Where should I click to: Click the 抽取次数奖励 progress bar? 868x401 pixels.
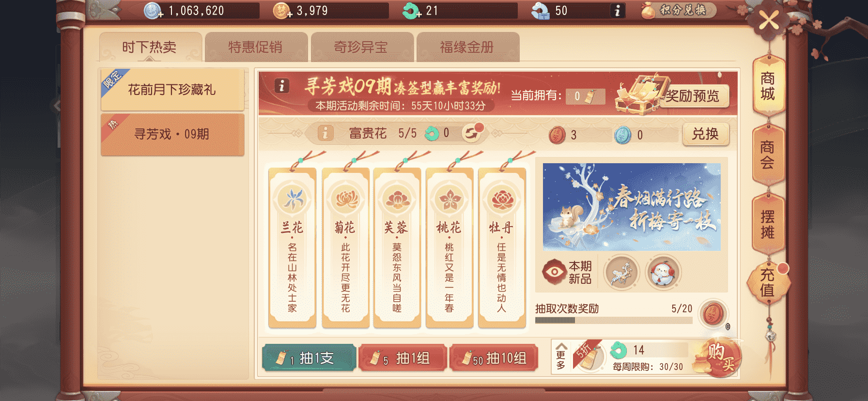click(x=613, y=320)
